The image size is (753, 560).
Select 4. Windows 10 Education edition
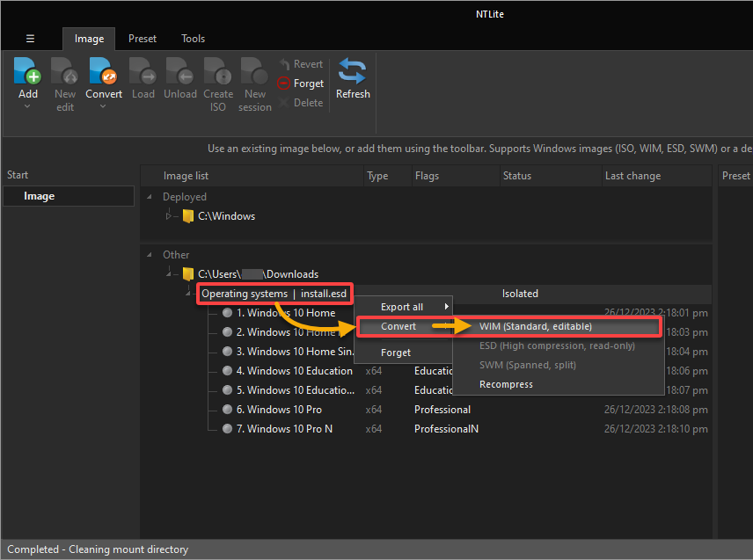(x=295, y=371)
